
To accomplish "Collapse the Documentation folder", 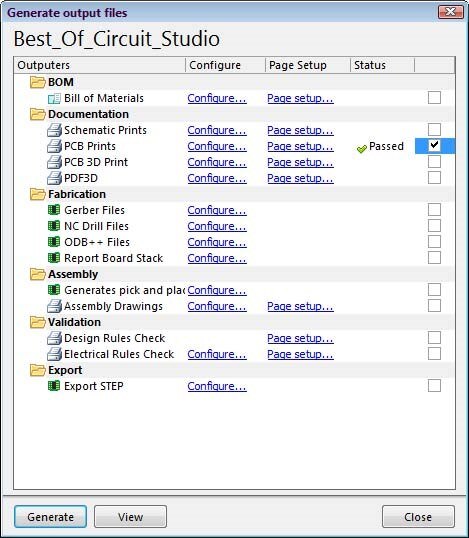I will [x=37, y=114].
